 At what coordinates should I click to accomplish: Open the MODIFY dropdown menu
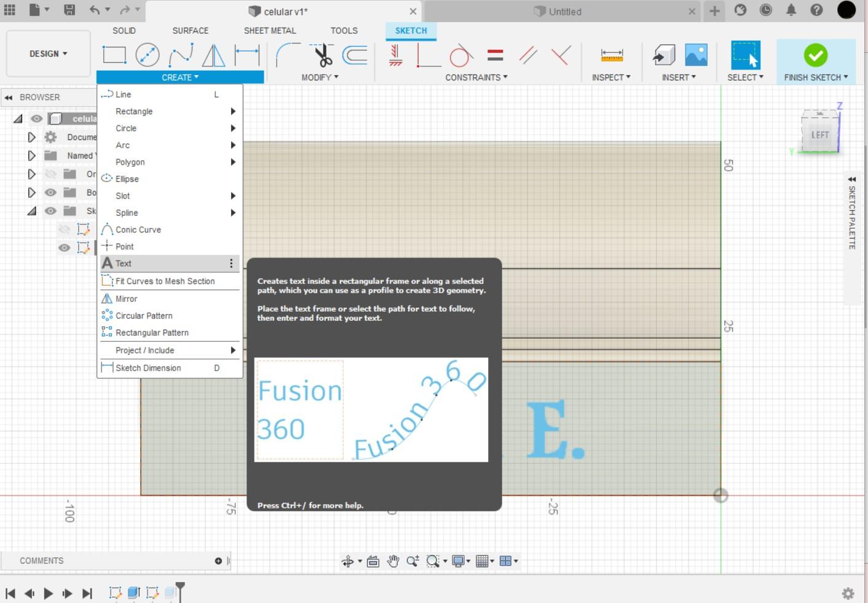(x=320, y=77)
